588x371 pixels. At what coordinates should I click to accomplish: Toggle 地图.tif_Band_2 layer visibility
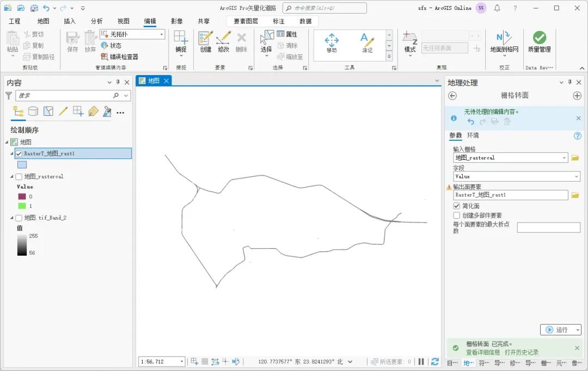coord(19,218)
